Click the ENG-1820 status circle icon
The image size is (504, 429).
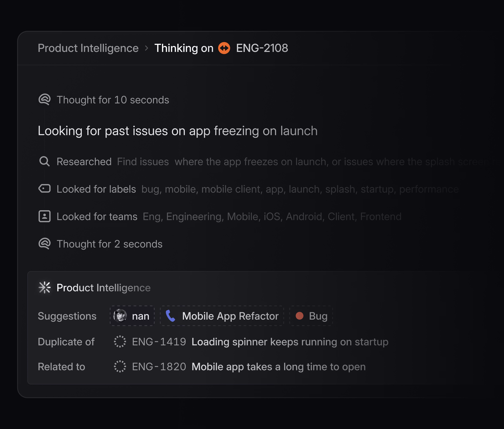[120, 367]
